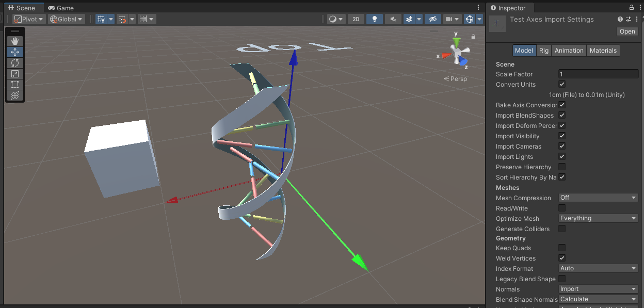Unmute scene audio via the speaker icon
The height and width of the screenshot is (308, 644).
pyautogui.click(x=393, y=19)
